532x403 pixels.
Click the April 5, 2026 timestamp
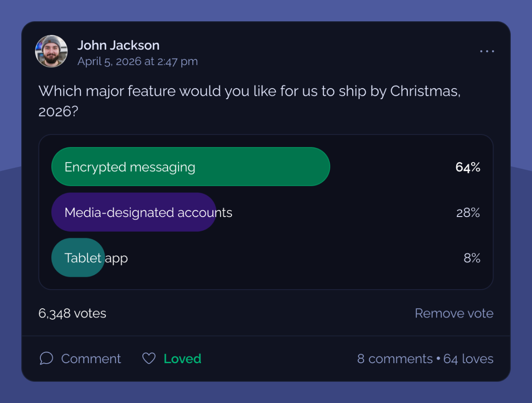pos(137,61)
